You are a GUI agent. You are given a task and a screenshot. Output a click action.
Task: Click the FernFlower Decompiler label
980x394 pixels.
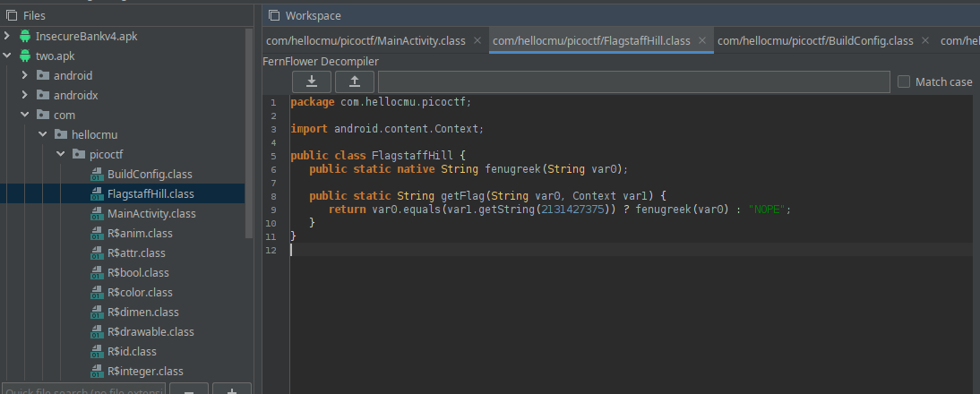[321, 61]
